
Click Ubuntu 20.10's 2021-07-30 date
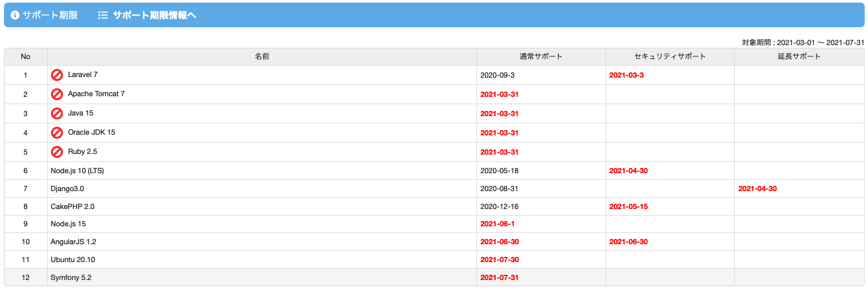click(499, 259)
